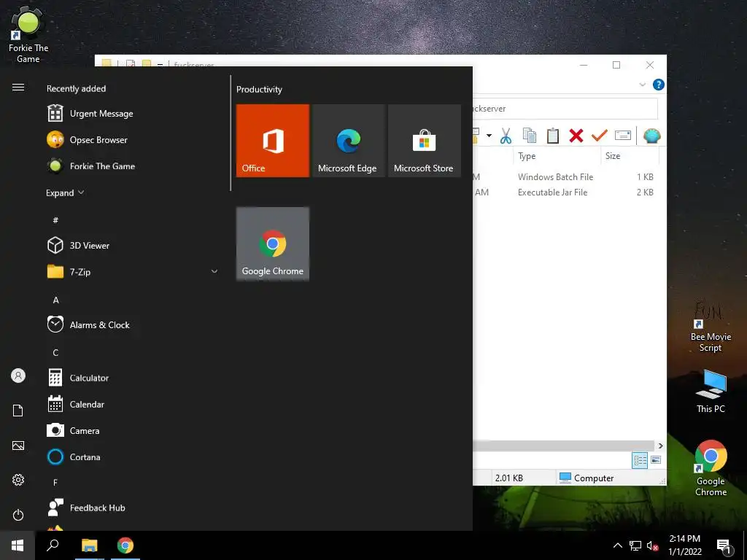747x560 pixels.
Task: Jump to the C letter group
Action: 55,352
